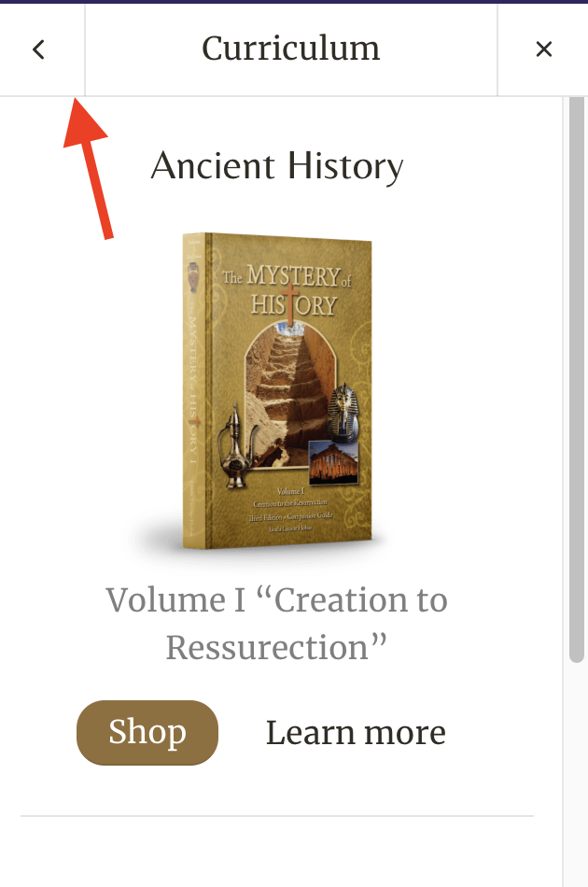This screenshot has height=887, width=588.
Task: Click the Parthenon photo on the book cover
Action: coord(333,462)
